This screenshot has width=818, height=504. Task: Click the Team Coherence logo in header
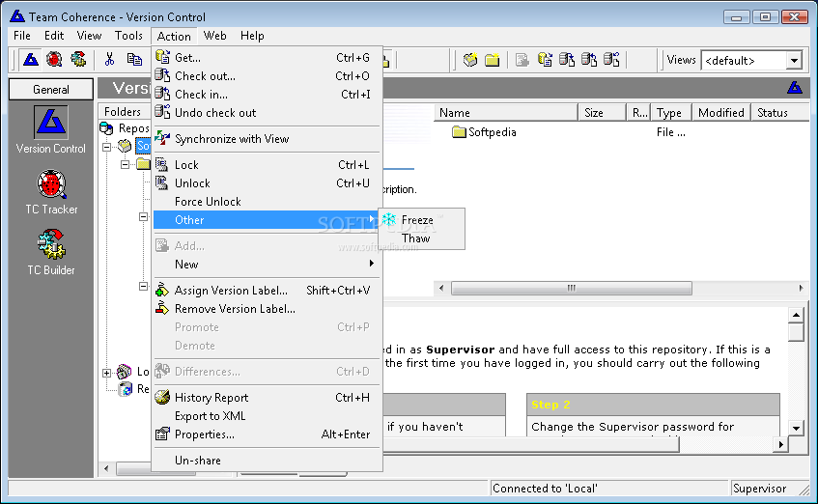click(x=795, y=88)
